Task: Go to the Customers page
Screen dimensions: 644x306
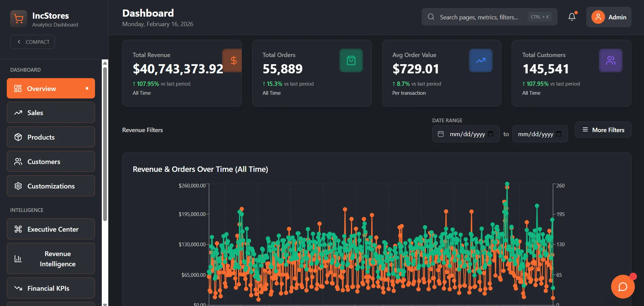Action: 51,162
